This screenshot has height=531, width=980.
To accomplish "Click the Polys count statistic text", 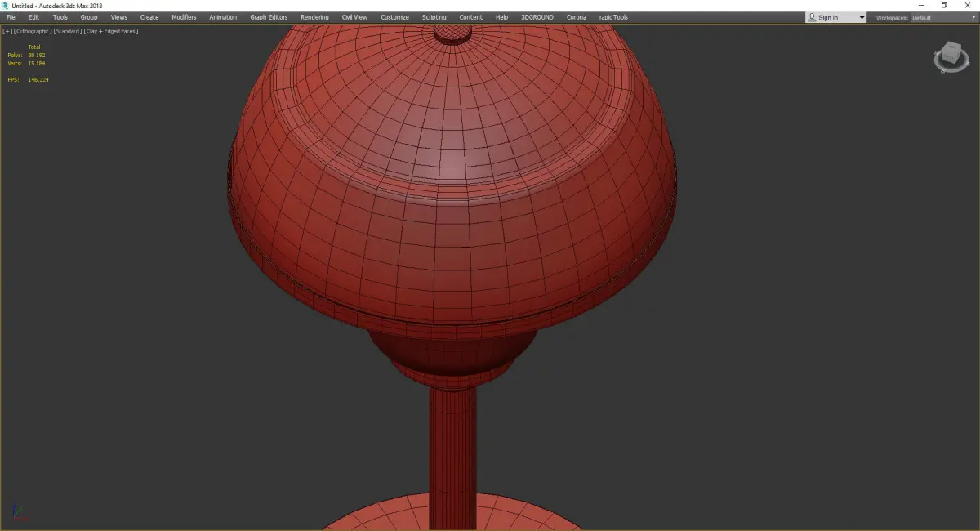I will [x=26, y=55].
